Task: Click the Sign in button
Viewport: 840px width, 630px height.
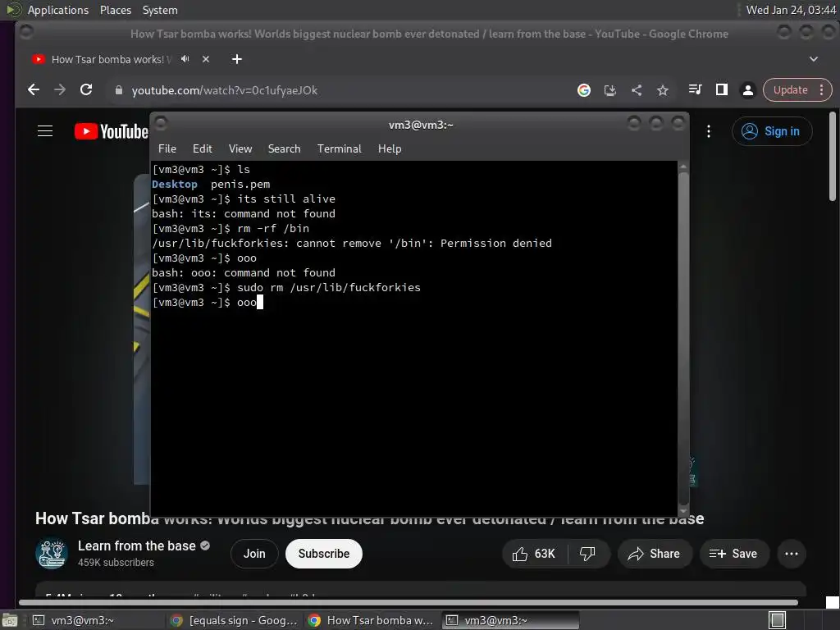Action: point(772,131)
